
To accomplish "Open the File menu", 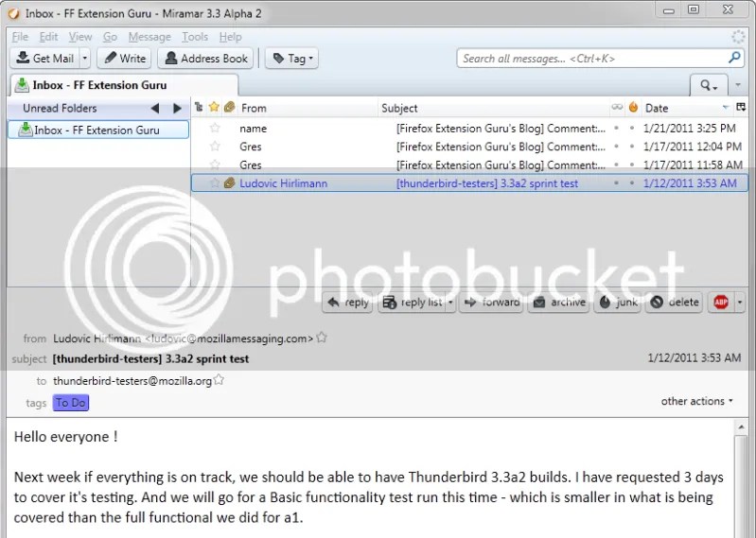I will click(x=20, y=37).
